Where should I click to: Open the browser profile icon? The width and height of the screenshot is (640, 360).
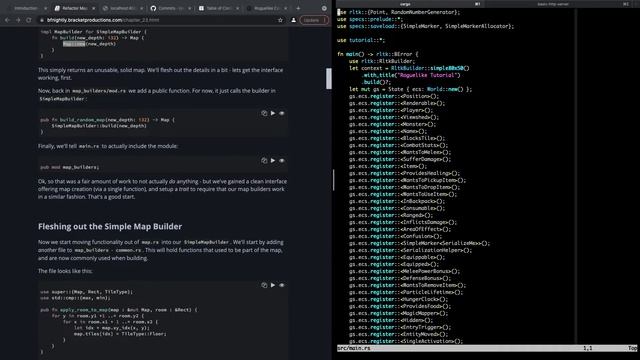(x=293, y=20)
